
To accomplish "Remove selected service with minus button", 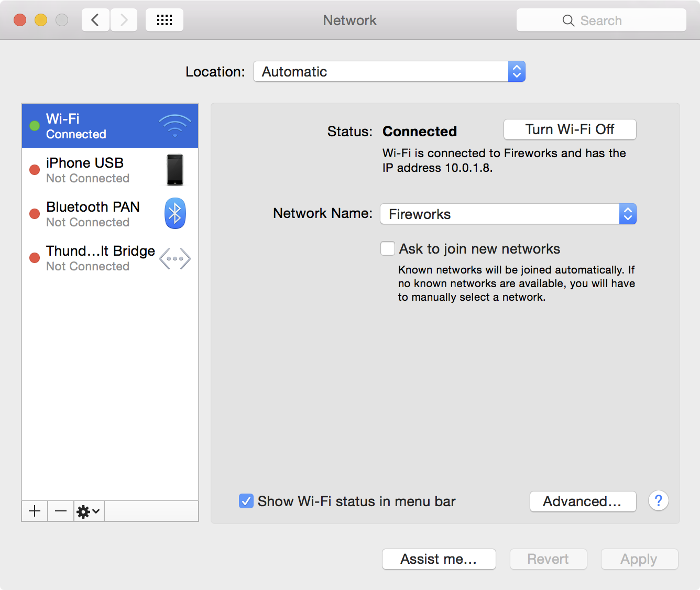I will (61, 511).
